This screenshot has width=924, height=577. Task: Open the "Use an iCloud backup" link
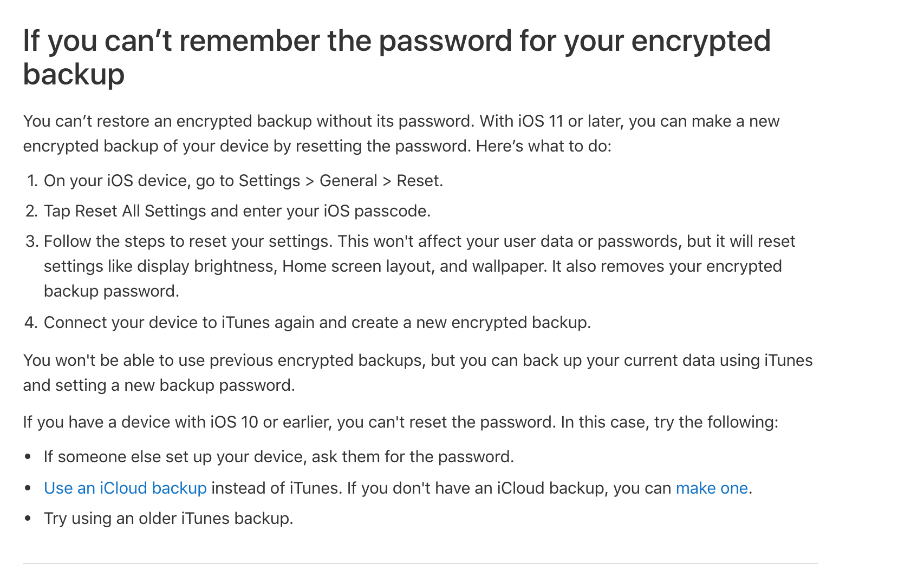pyautogui.click(x=125, y=488)
